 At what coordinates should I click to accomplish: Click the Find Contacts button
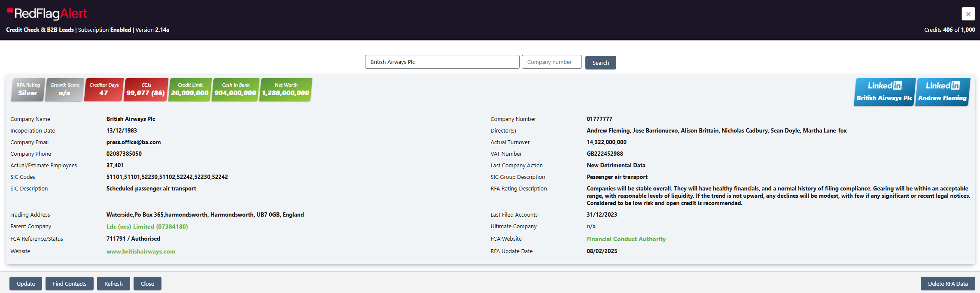pos(70,284)
